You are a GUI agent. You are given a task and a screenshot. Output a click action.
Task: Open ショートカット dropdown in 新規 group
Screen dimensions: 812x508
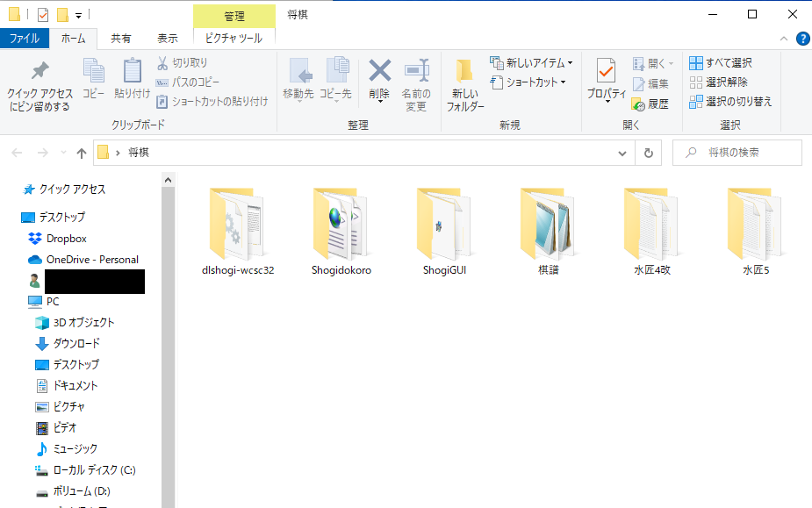tap(528, 82)
